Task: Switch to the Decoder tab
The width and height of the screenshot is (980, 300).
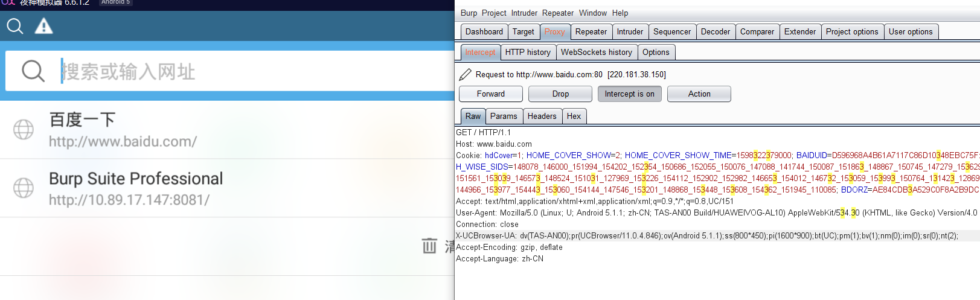Action: pos(716,31)
